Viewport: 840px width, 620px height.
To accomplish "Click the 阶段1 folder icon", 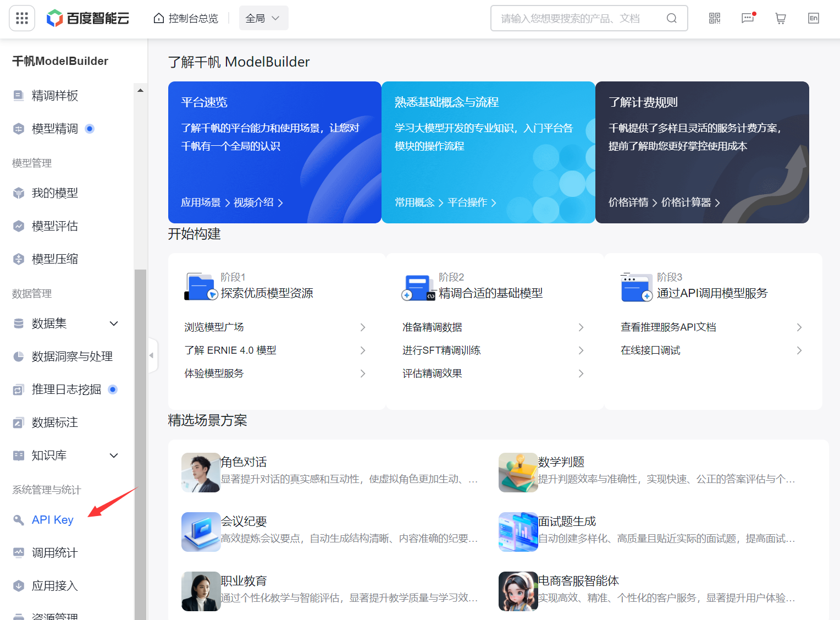I will point(201,287).
